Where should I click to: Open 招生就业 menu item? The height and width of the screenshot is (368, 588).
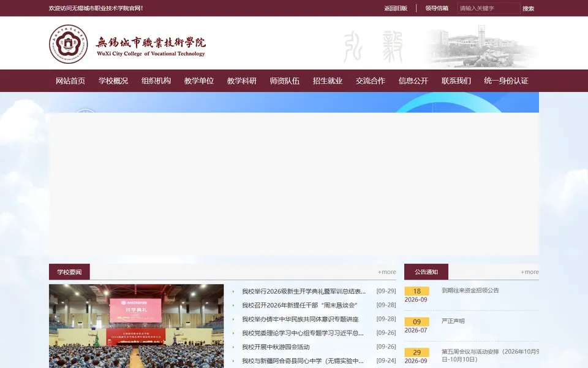point(327,81)
